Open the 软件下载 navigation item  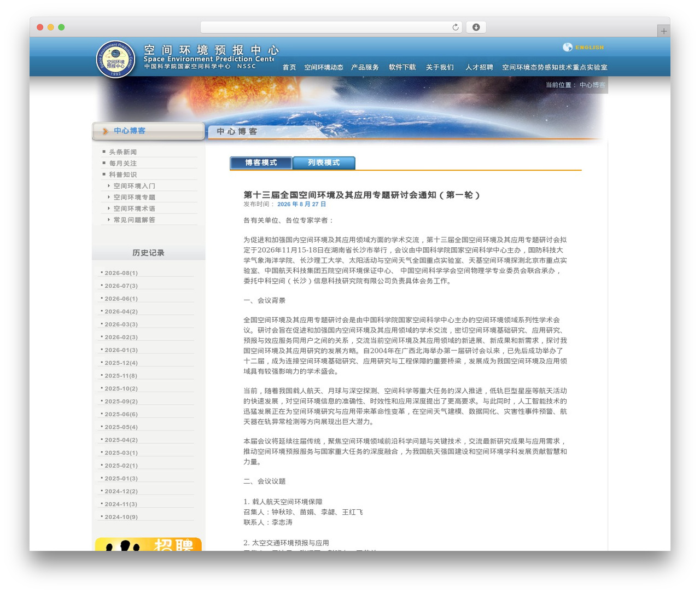point(402,67)
